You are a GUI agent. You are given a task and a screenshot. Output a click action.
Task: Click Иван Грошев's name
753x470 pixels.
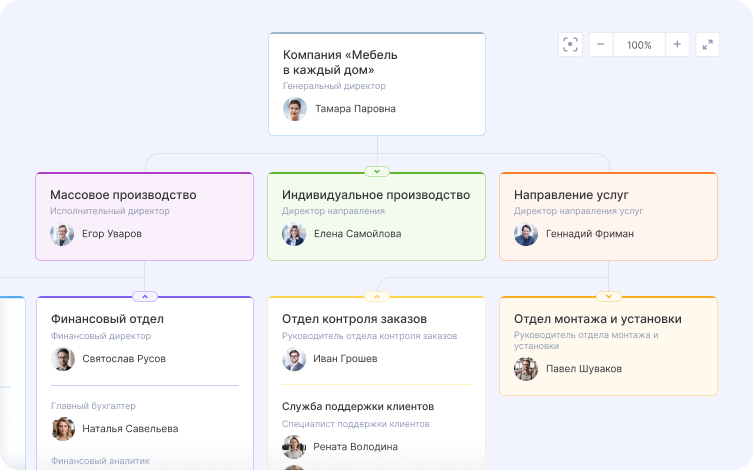pyautogui.click(x=345, y=359)
